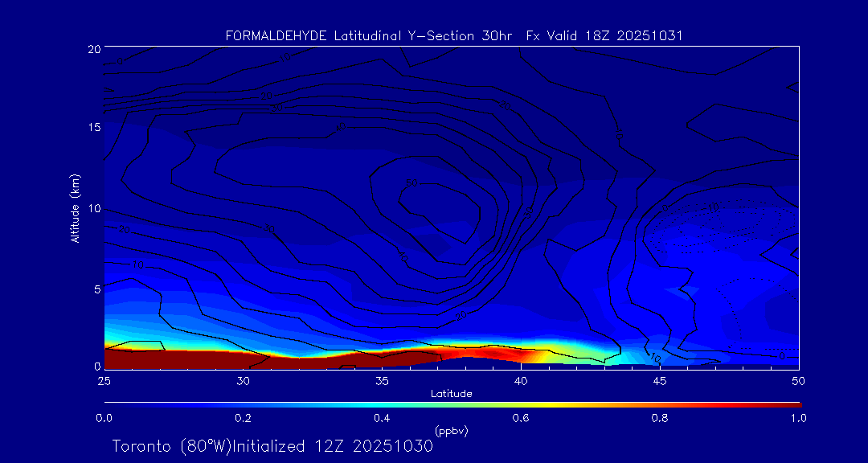
Task: Click latitude tick label 30
Action: tap(243, 379)
